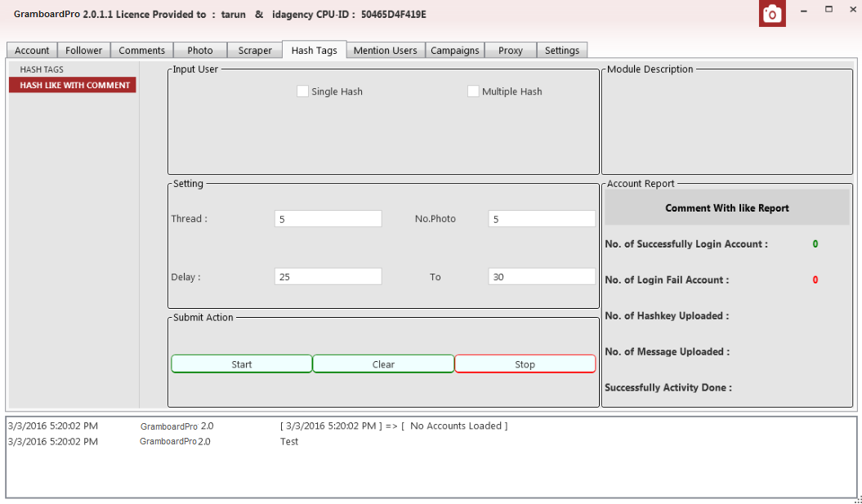Open the Account tab
This screenshot has width=862, height=504.
pyautogui.click(x=32, y=50)
